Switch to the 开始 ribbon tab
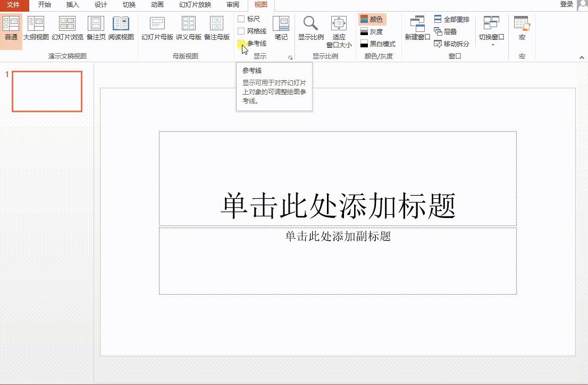The height and width of the screenshot is (385, 588). tap(44, 5)
